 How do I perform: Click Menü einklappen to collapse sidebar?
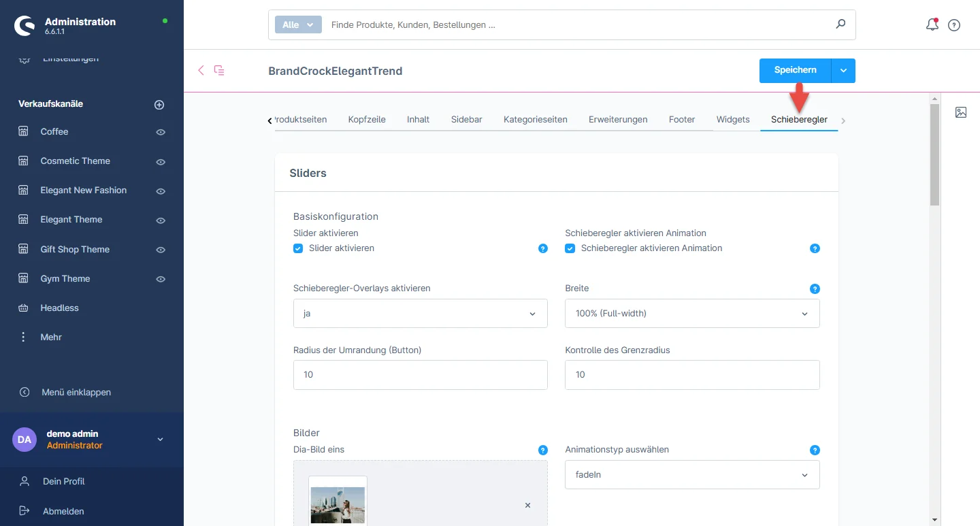[x=76, y=392]
